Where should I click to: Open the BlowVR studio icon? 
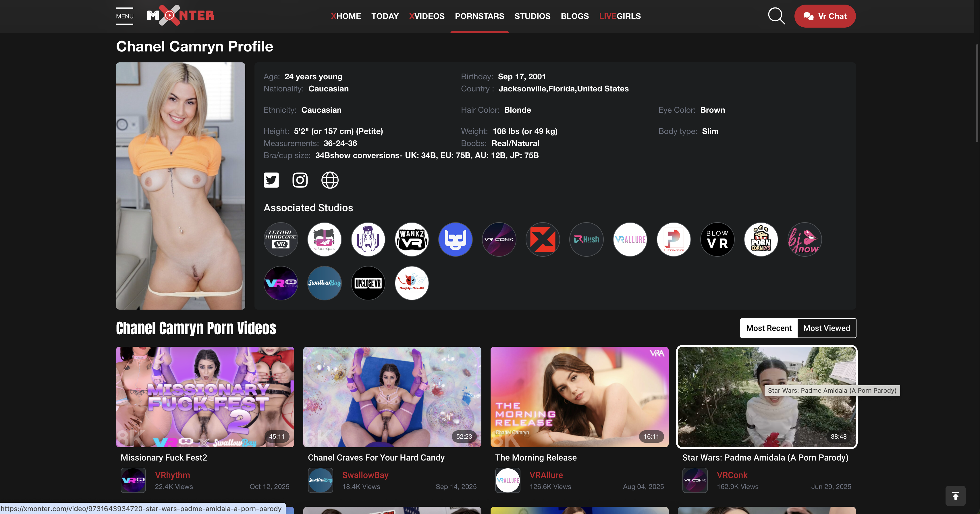tap(717, 239)
